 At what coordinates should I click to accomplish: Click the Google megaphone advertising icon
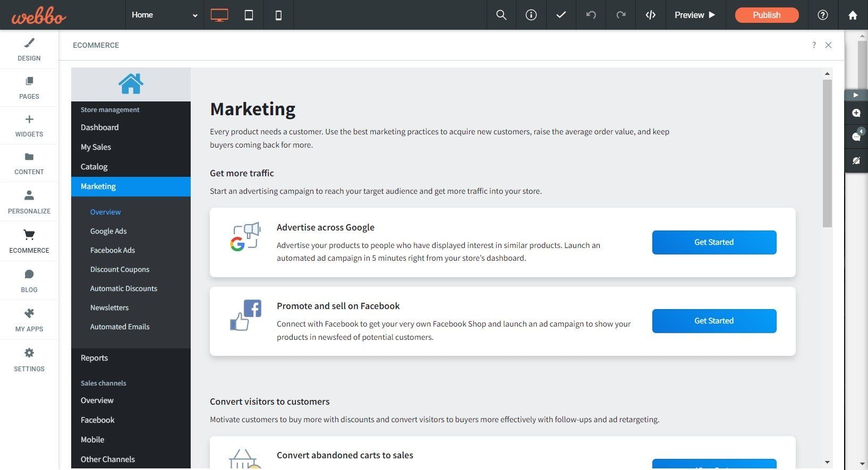245,237
